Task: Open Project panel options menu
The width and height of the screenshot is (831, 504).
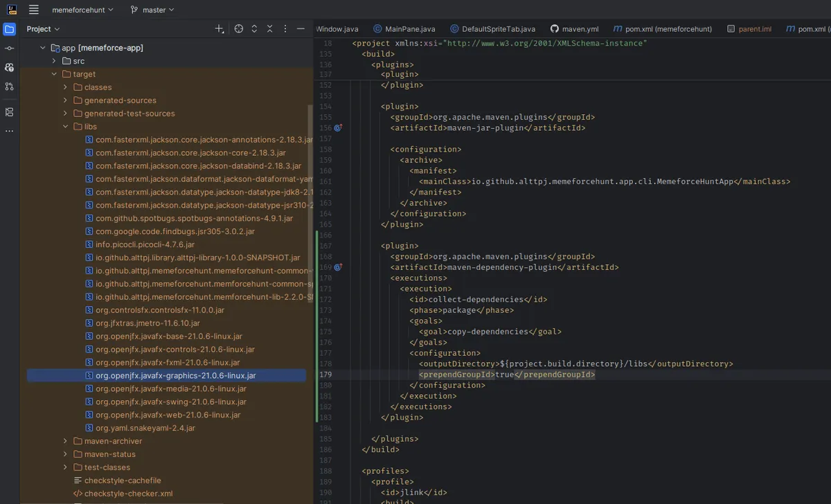Action: click(284, 28)
